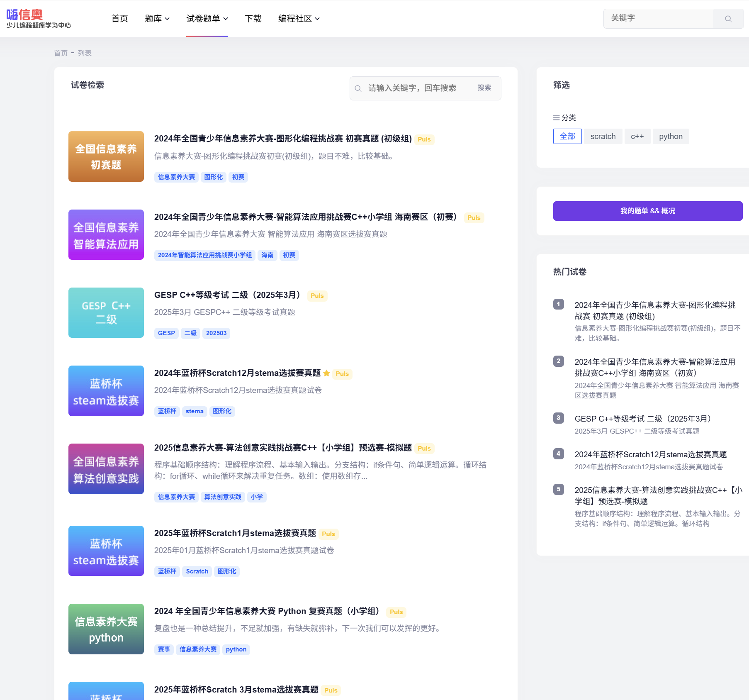Click the 分类 list icon
The width and height of the screenshot is (749, 700).
pyautogui.click(x=556, y=118)
